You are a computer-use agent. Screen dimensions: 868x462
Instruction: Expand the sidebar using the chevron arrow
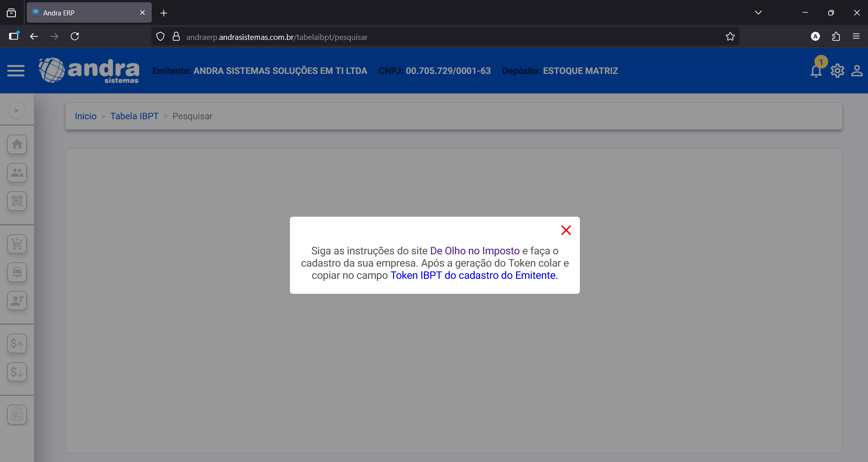pyautogui.click(x=16, y=110)
